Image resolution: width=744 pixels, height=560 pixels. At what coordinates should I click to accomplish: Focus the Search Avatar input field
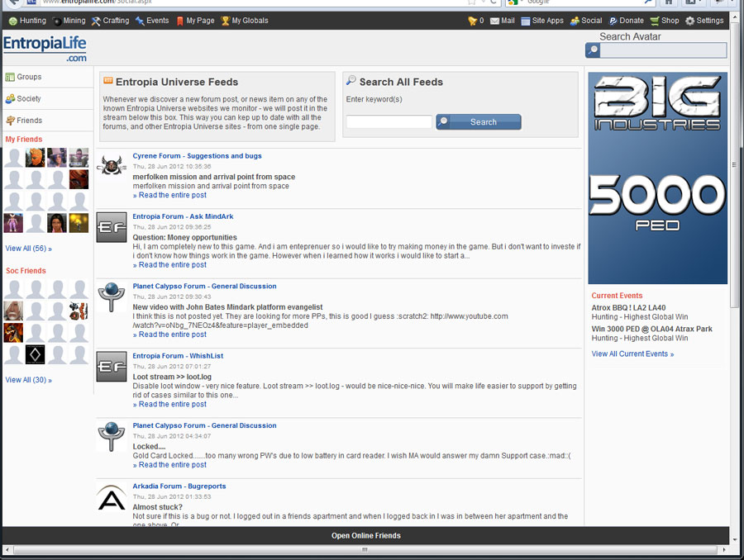coord(663,50)
